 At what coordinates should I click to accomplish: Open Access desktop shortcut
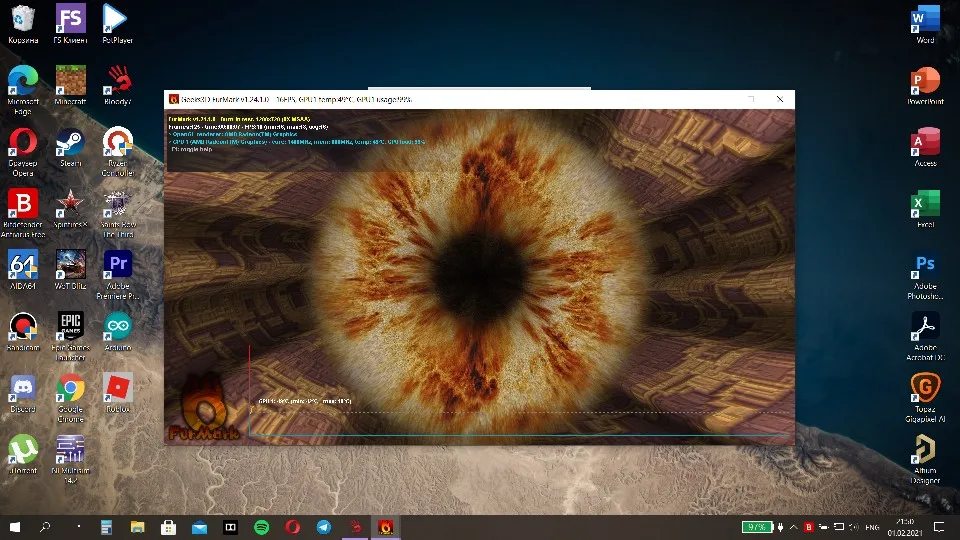click(x=925, y=148)
